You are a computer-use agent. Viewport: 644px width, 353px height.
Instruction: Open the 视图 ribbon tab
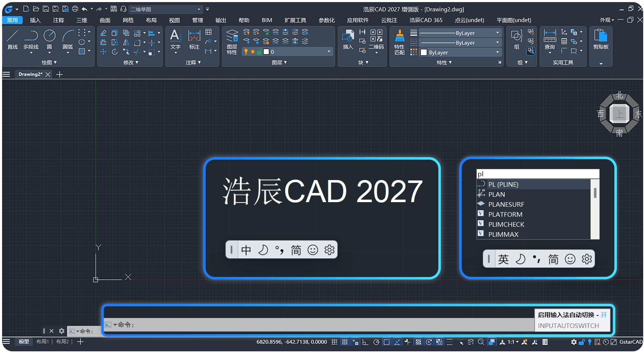174,20
